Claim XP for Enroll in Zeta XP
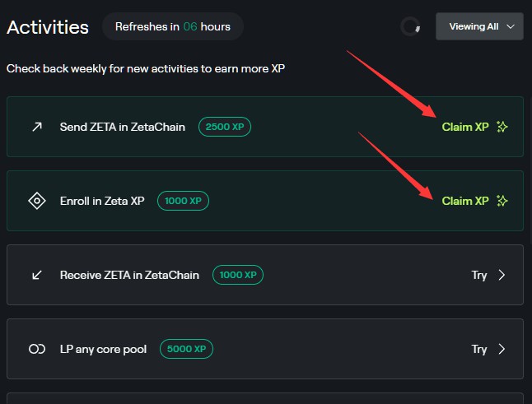This screenshot has width=532, height=404. point(465,201)
